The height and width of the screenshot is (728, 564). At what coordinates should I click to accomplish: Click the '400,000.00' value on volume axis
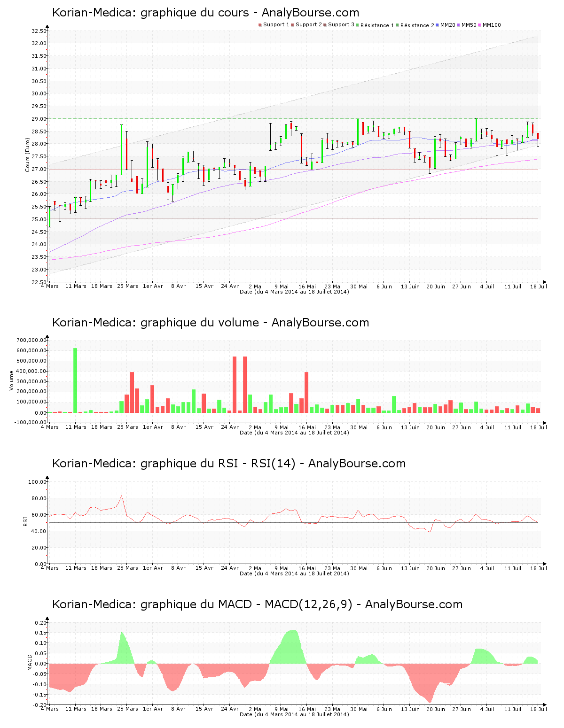click(31, 371)
